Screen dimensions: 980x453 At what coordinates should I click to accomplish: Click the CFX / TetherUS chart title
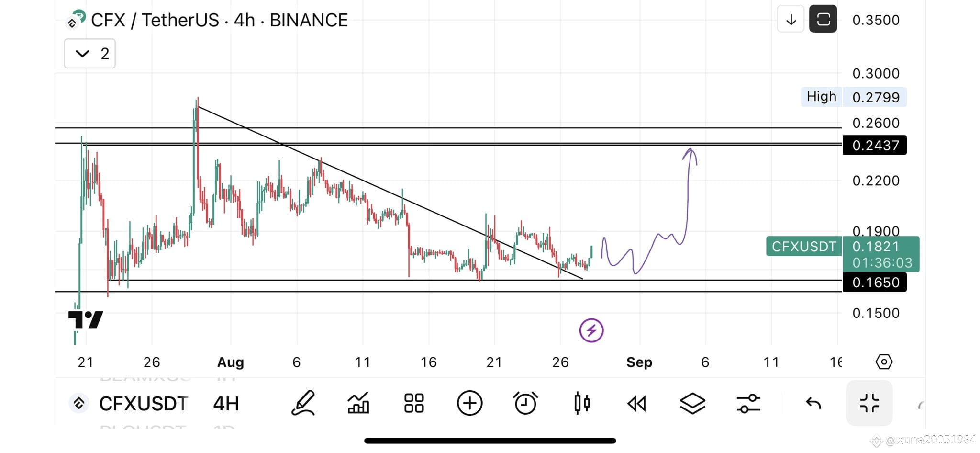coord(219,20)
